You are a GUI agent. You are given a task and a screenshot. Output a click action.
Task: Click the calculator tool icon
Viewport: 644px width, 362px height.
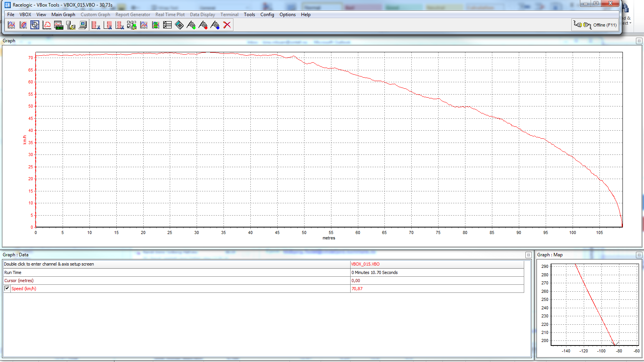[179, 25]
